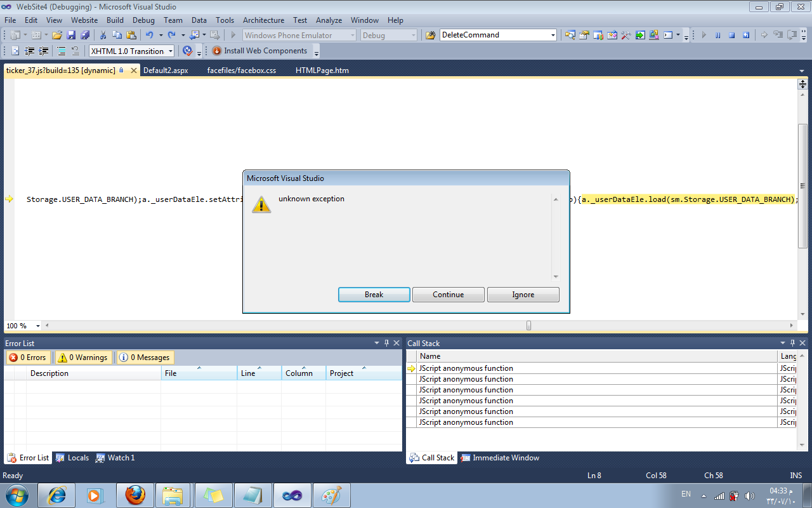Click the editor vertical scrollbar thumb
The height and width of the screenshot is (508, 812).
click(802, 186)
